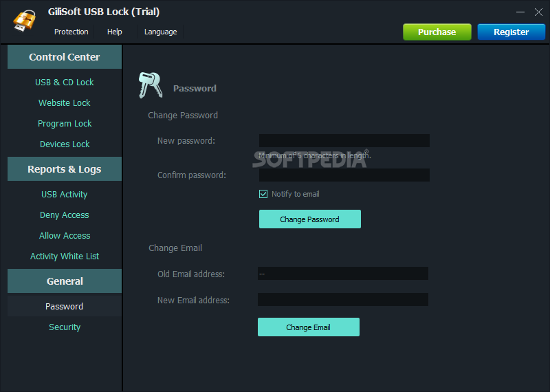Click the New Email address field
The height and width of the screenshot is (392, 550).
coord(342,299)
